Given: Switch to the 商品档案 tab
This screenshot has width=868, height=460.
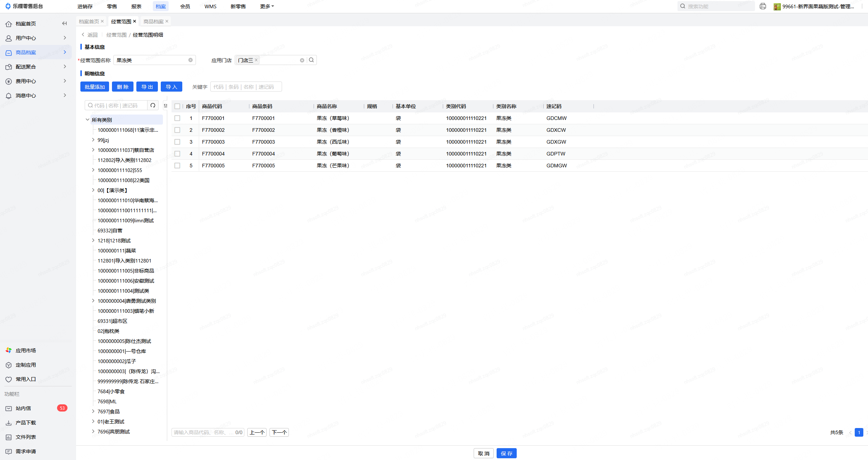Looking at the screenshot, I should coord(153,22).
